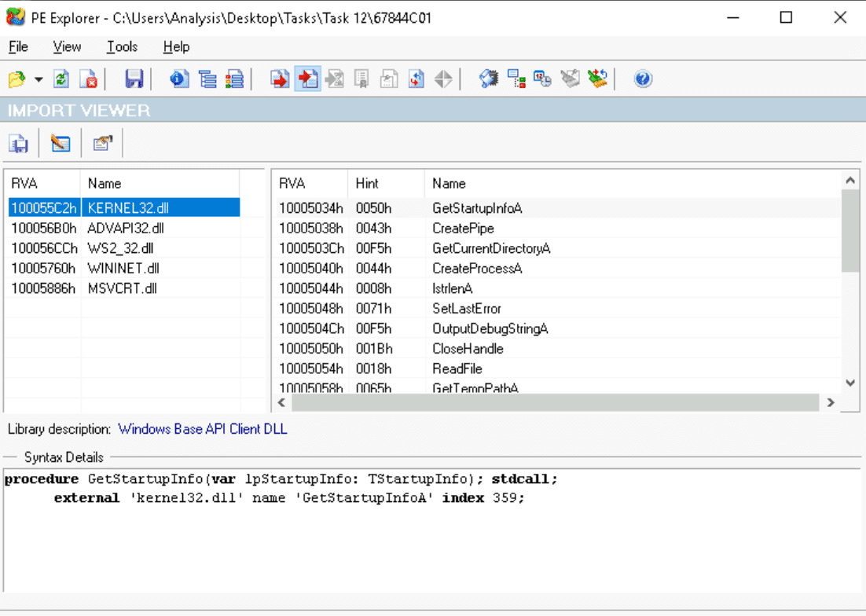Select the SetLastError function row

(557, 309)
